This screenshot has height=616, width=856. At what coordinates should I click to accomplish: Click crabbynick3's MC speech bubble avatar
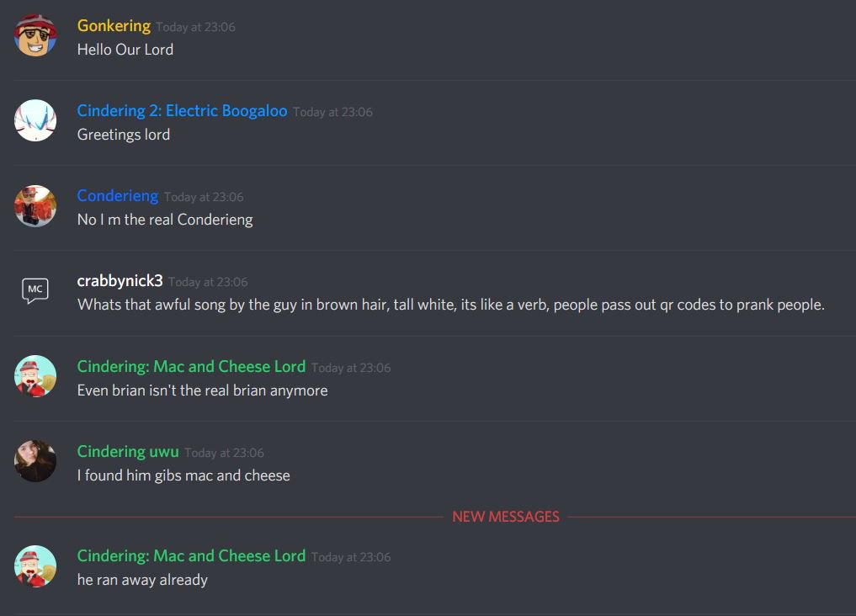(x=35, y=290)
